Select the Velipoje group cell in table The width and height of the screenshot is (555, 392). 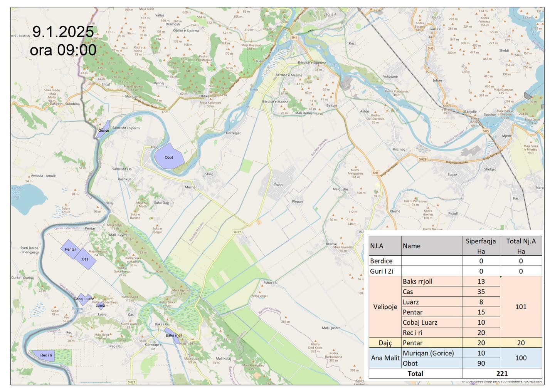pos(385,307)
